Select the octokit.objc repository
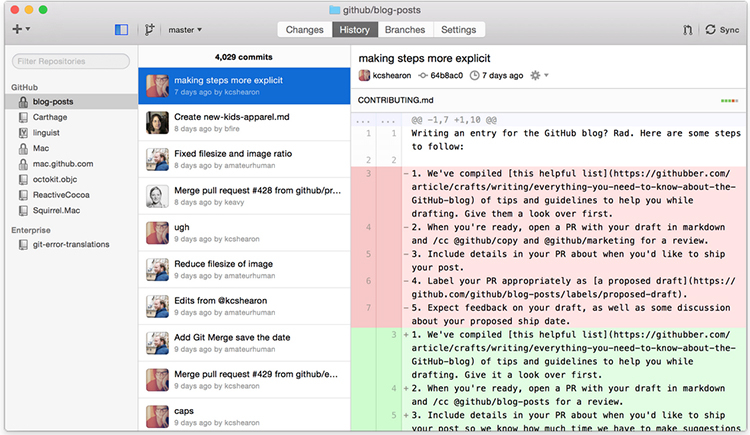750x435 pixels. pyautogui.click(x=71, y=179)
